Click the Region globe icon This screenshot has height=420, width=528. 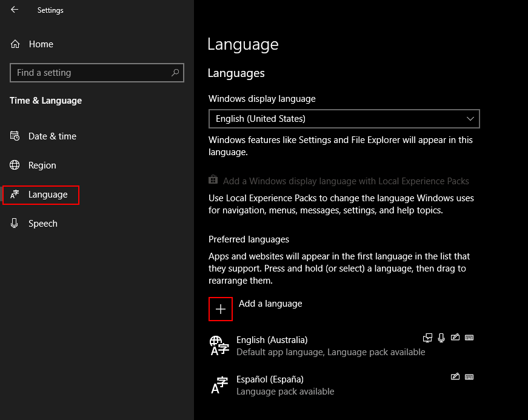(x=15, y=165)
